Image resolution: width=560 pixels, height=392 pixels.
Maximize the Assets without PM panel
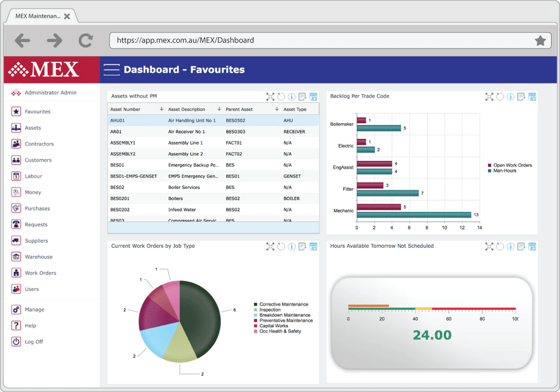(270, 96)
